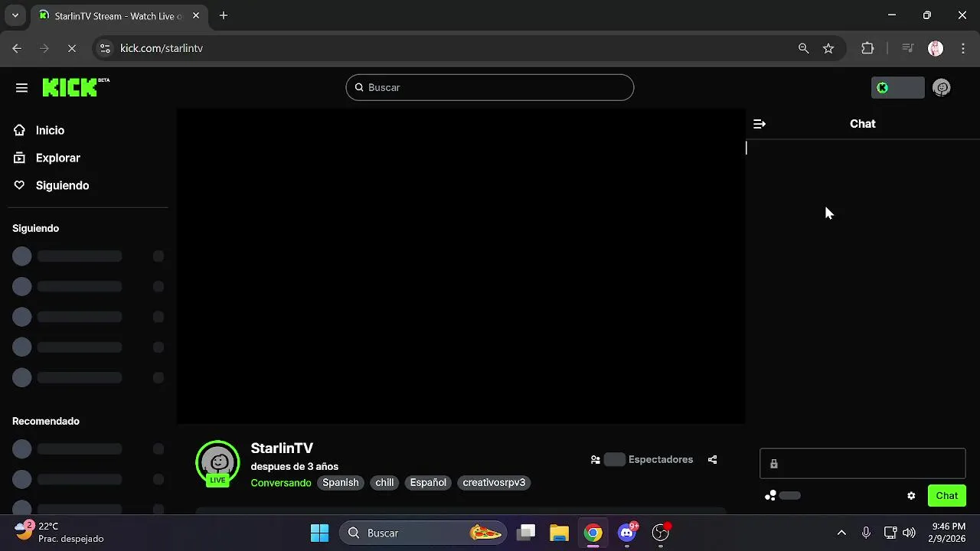Click the video player area
The image size is (980, 551).
(461, 266)
